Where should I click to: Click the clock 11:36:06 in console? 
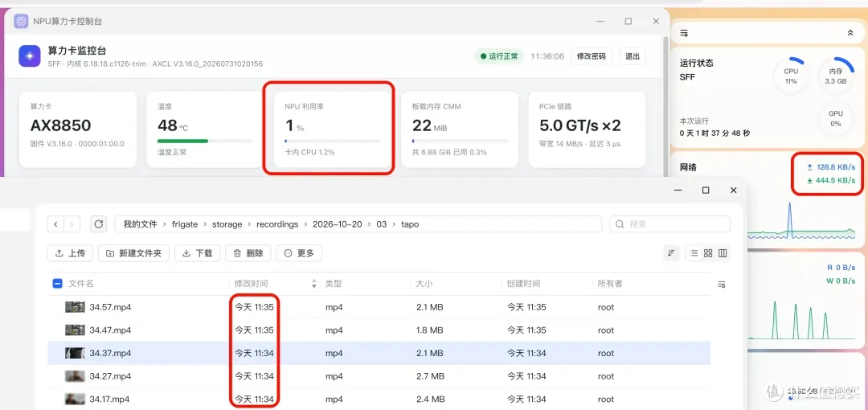click(547, 56)
